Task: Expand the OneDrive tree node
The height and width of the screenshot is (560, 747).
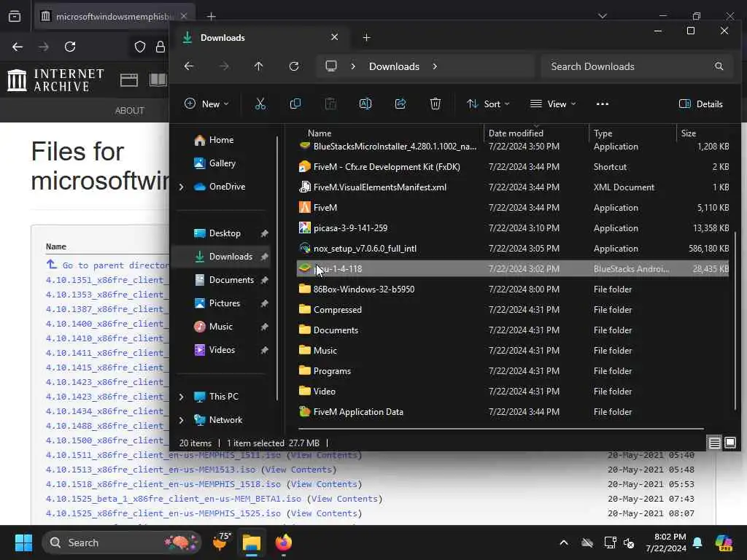Action: (x=182, y=187)
